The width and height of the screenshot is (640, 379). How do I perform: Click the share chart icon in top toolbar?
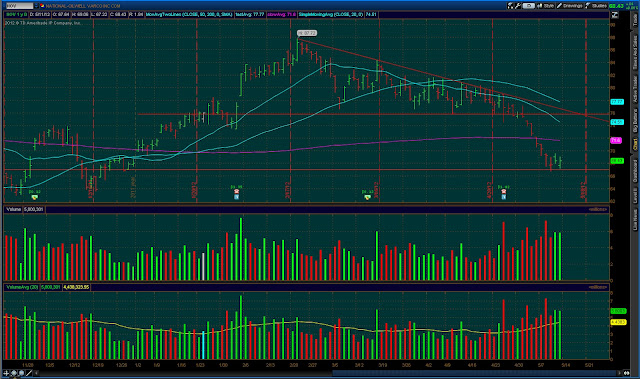click(511, 6)
